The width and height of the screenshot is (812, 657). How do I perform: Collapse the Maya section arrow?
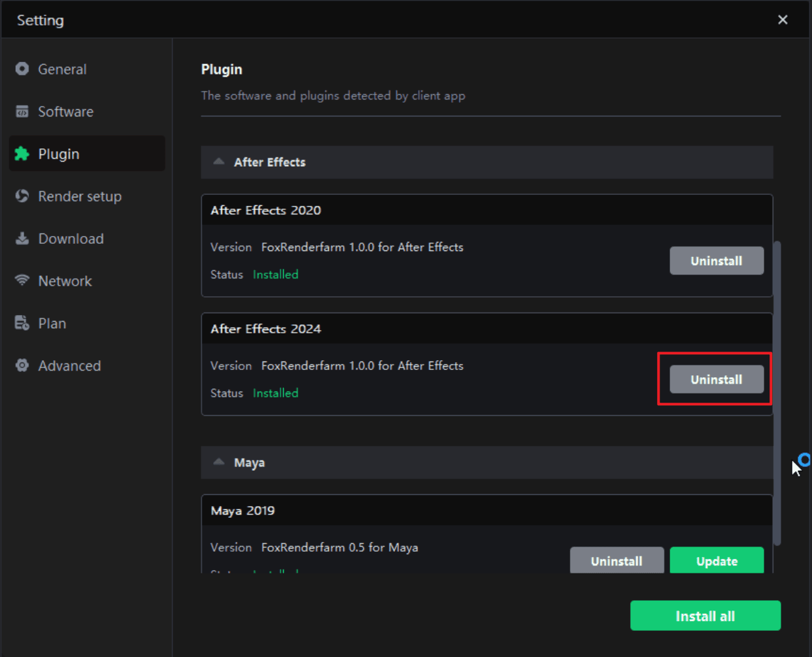coord(219,462)
